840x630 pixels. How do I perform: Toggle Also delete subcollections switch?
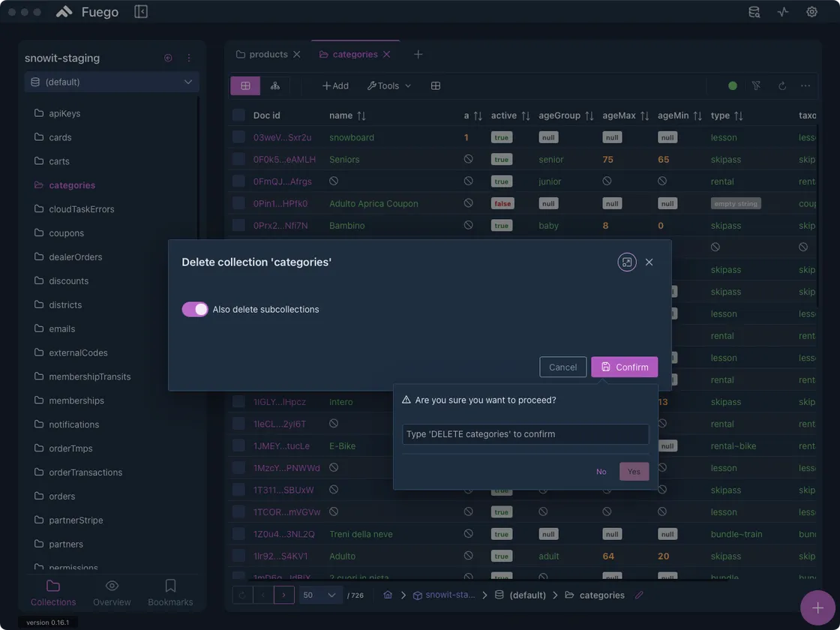point(195,309)
